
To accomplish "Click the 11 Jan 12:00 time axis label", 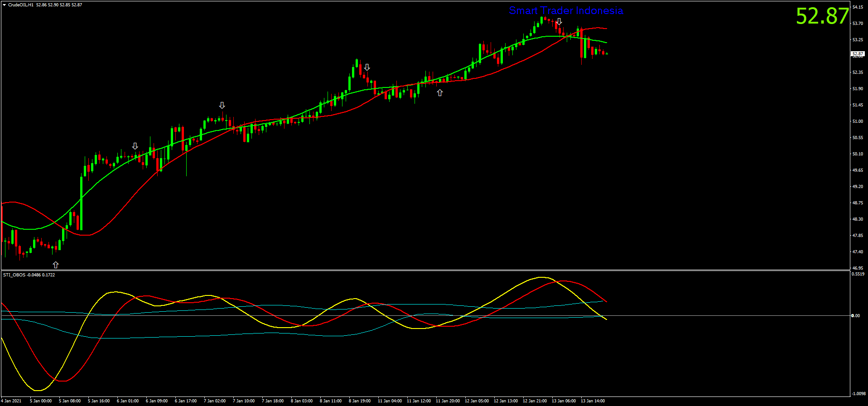I will [x=419, y=401].
